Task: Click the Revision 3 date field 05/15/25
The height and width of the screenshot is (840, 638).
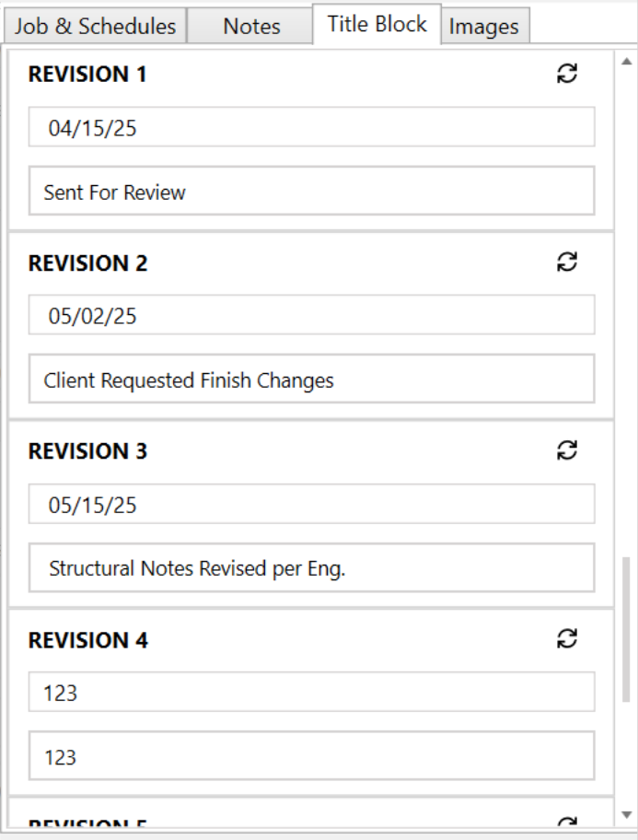Action: (x=312, y=504)
